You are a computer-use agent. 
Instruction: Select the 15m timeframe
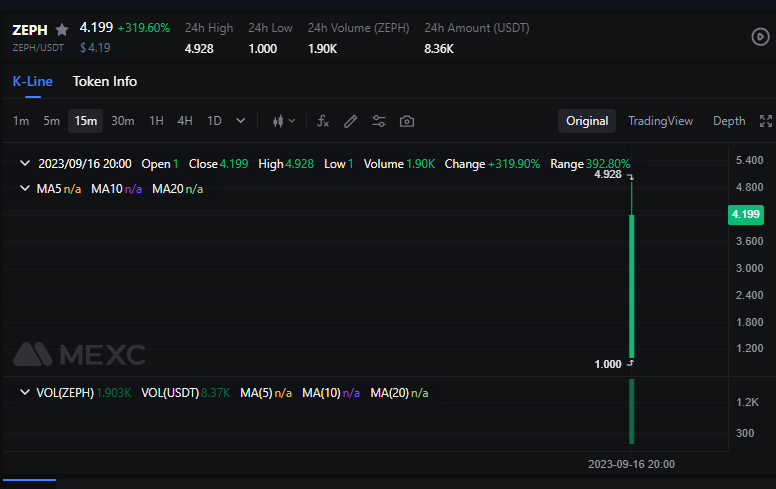point(86,121)
